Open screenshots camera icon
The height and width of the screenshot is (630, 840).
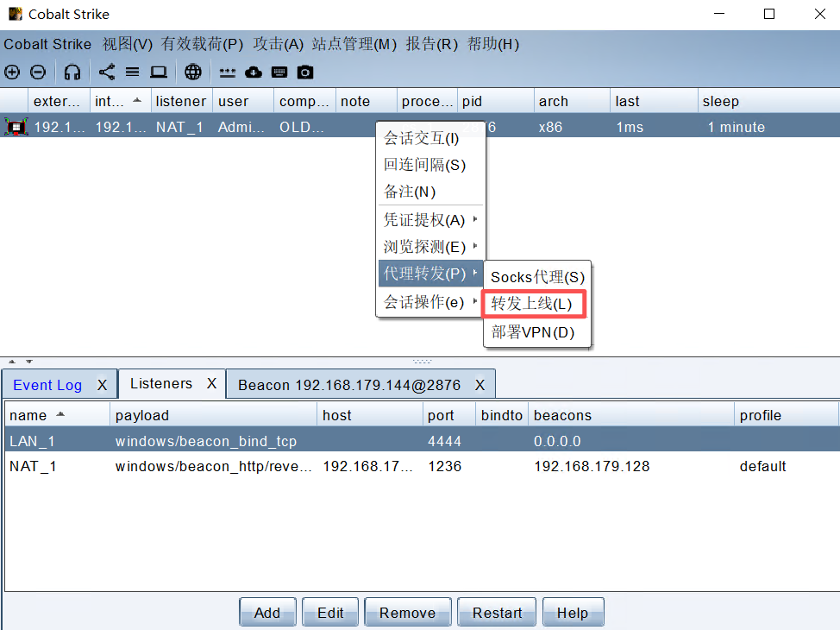pos(304,72)
